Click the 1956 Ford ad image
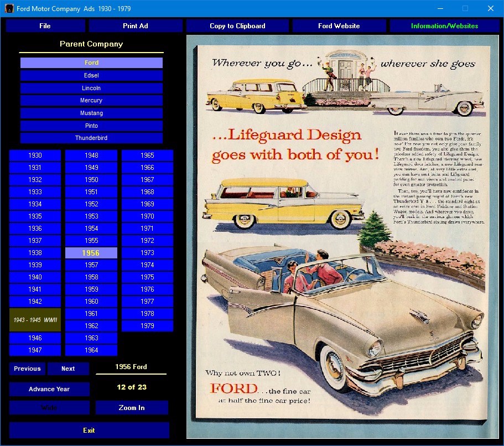The image size is (504, 446). click(342, 237)
